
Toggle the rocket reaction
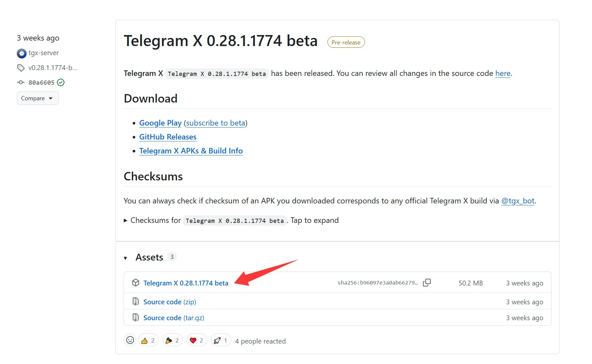(x=220, y=340)
